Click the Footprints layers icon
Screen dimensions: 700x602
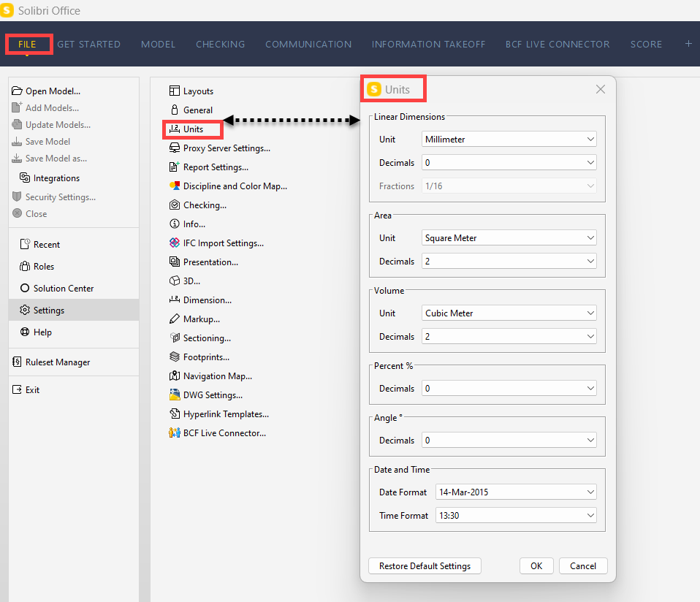(x=174, y=357)
